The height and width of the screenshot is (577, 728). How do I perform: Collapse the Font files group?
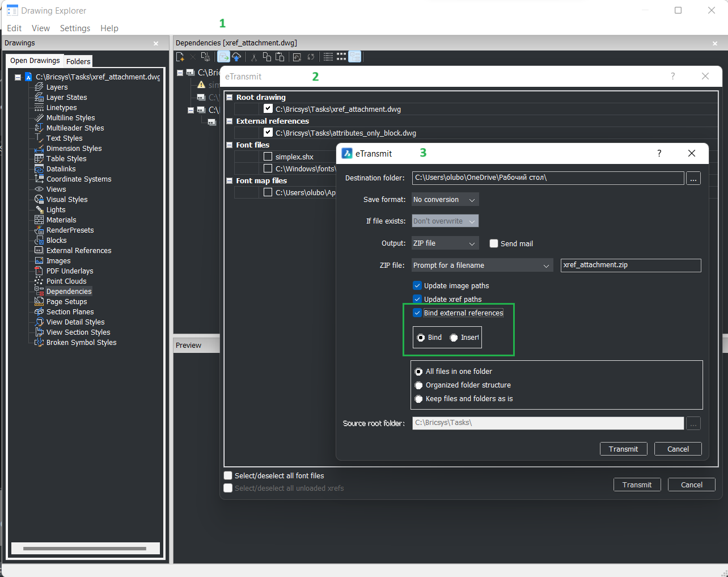pos(230,145)
